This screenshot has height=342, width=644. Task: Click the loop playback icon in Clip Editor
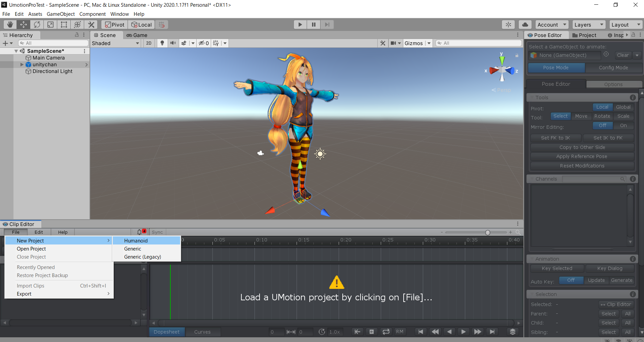click(386, 332)
